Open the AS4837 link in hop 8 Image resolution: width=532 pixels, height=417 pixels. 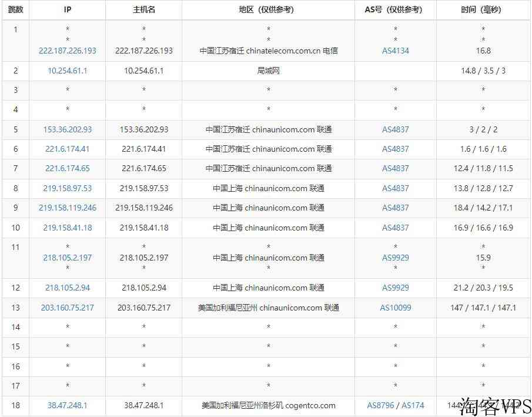click(396, 188)
